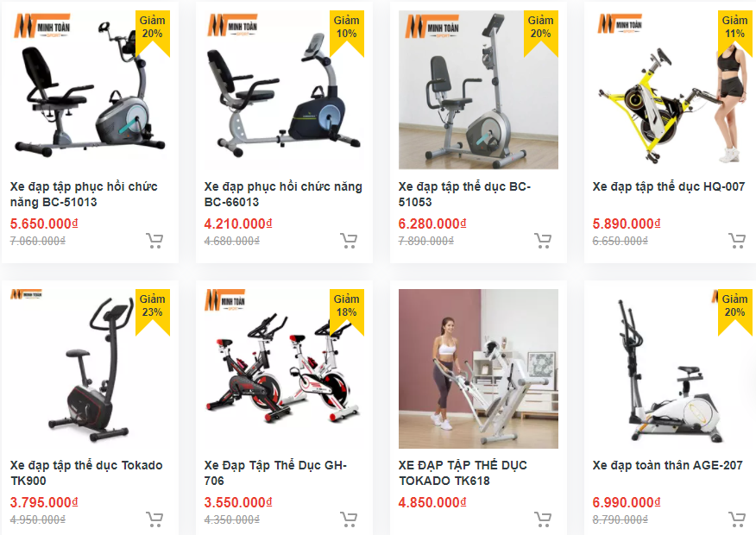The image size is (756, 535).
Task: Click cart icon for BC-51053 bike
Action: (543, 240)
